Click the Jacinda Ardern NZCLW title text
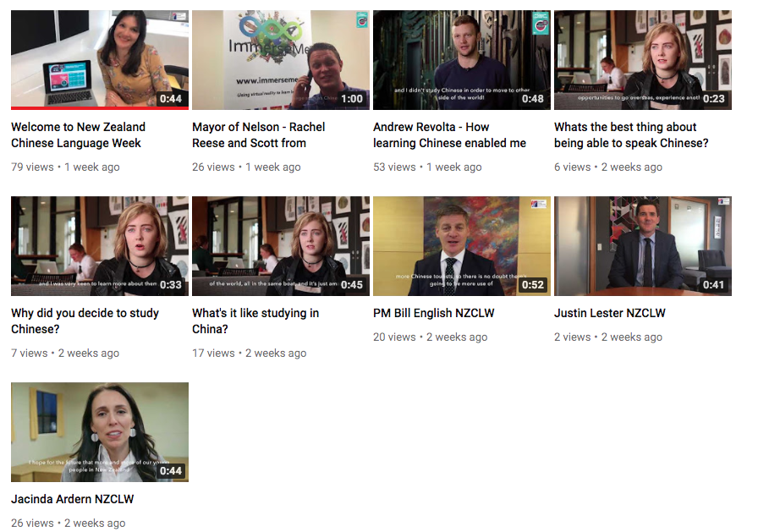 pyautogui.click(x=73, y=499)
